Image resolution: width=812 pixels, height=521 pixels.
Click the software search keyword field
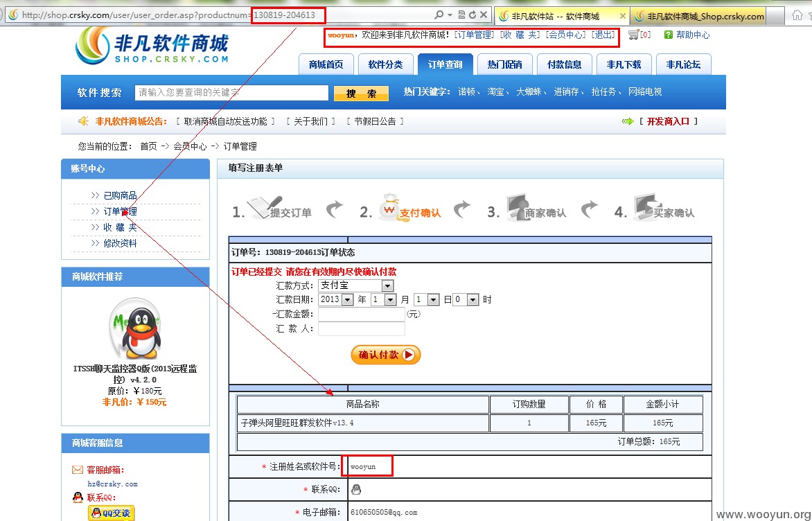tap(231, 93)
